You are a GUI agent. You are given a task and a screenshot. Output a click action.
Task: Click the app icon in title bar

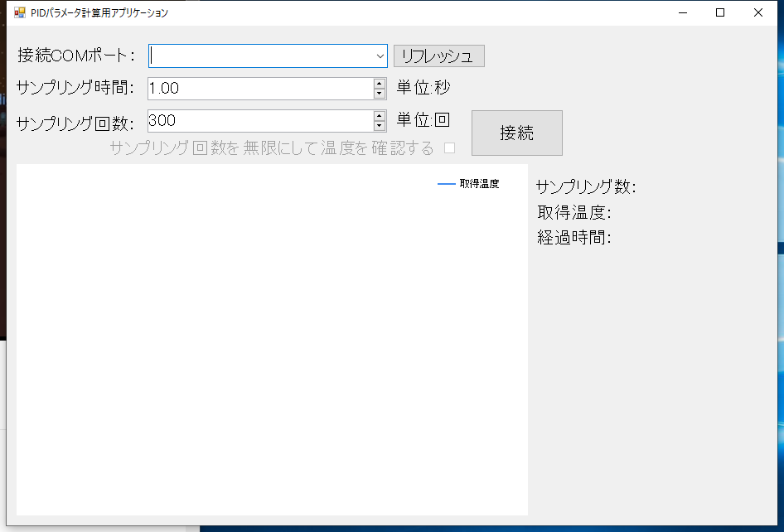[20, 12]
